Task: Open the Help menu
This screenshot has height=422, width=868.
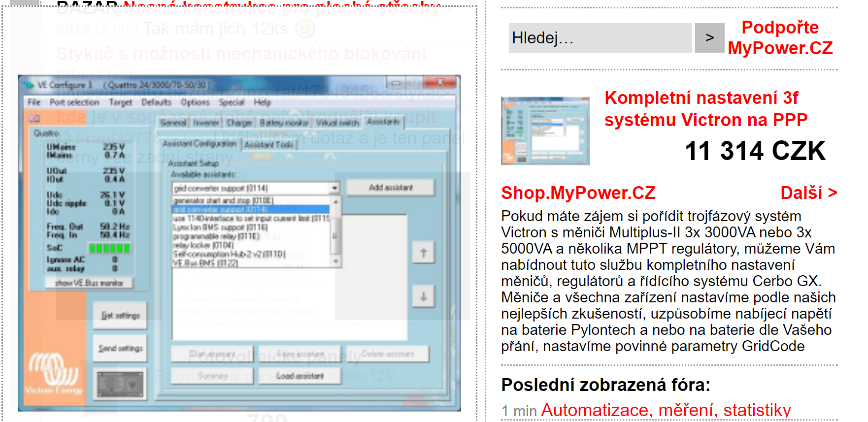Action: [x=263, y=102]
